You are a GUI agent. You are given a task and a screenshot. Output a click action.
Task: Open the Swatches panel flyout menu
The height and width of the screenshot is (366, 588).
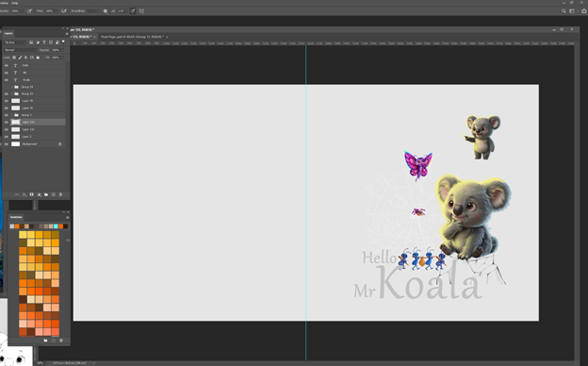(68, 217)
